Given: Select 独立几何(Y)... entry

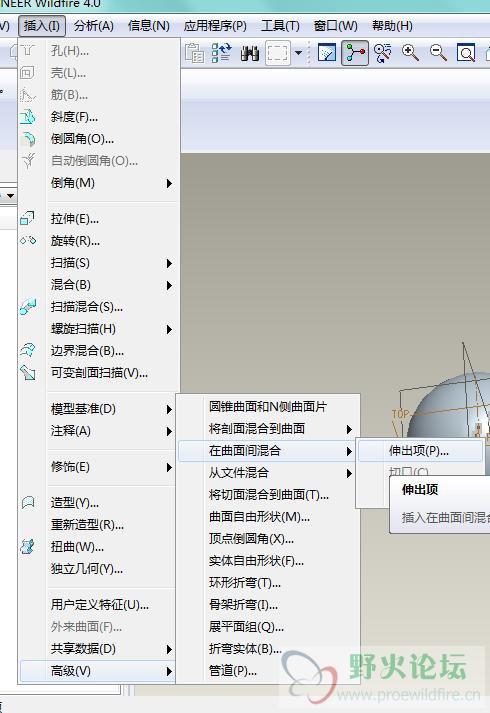Looking at the screenshot, I should coord(99,569).
